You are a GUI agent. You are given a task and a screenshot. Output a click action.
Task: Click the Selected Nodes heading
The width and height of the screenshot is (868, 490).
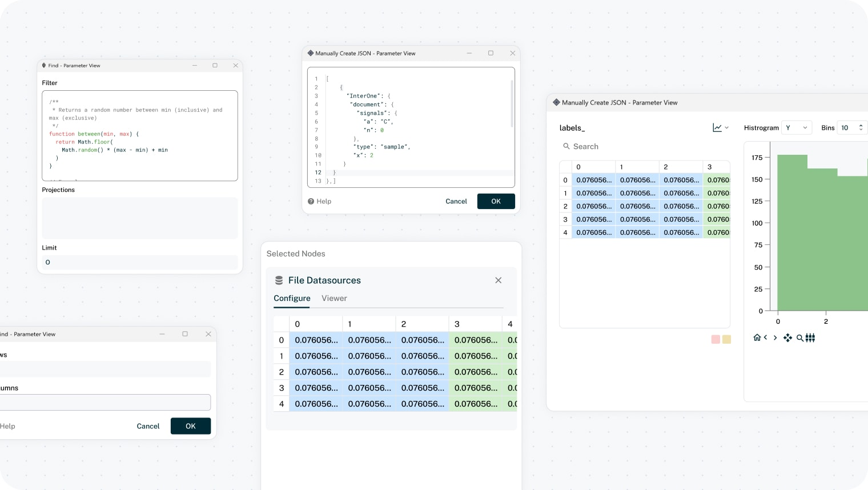[x=296, y=254]
